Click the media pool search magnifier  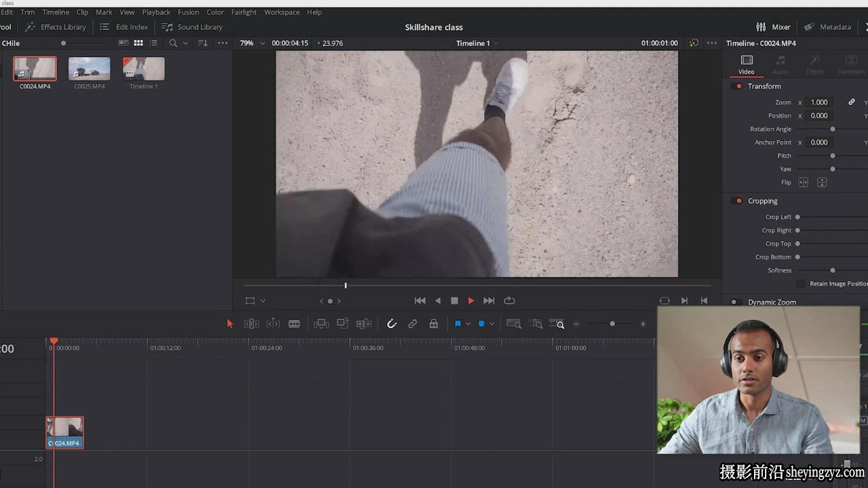pyautogui.click(x=173, y=43)
